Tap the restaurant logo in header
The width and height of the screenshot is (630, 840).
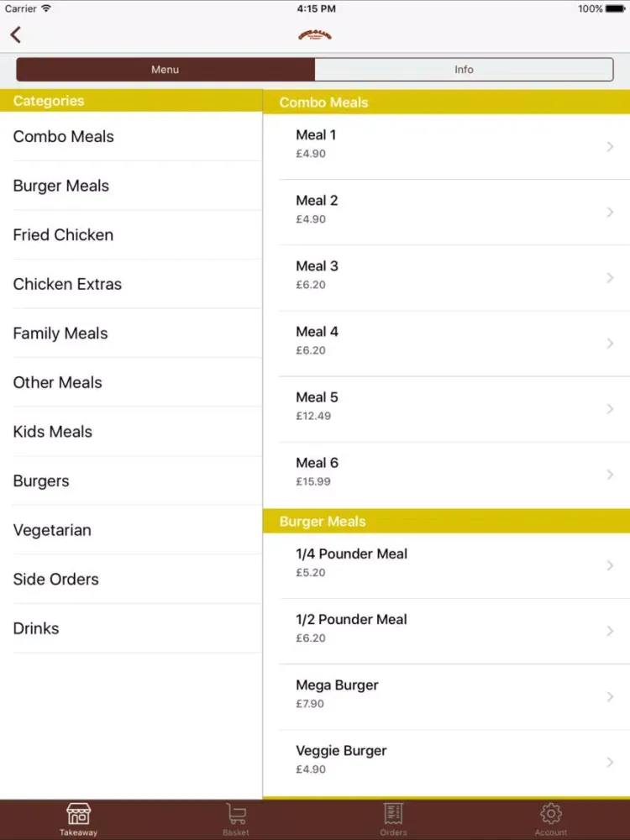point(315,35)
